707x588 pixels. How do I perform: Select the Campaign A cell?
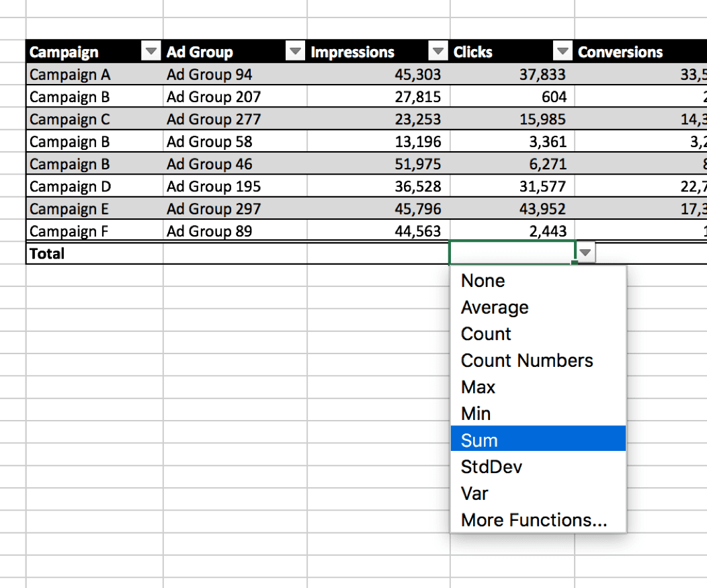click(x=95, y=74)
